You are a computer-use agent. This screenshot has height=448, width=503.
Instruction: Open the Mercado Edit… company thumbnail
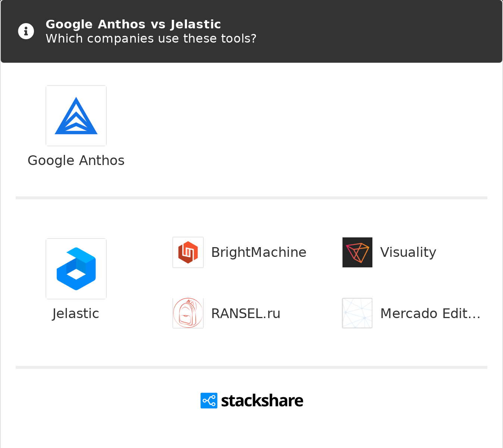(x=357, y=313)
